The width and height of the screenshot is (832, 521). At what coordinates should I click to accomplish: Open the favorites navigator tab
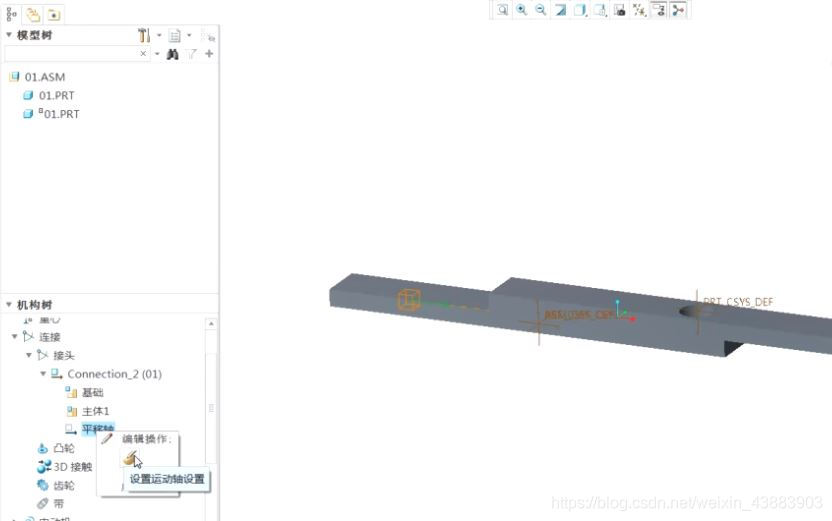click(51, 15)
